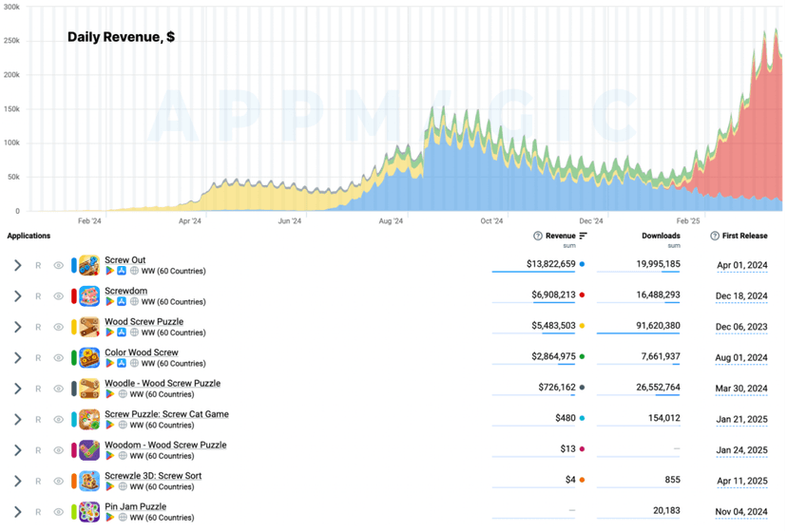This screenshot has width=787, height=532.
Task: Open the Screw Out app link
Action: [125, 260]
